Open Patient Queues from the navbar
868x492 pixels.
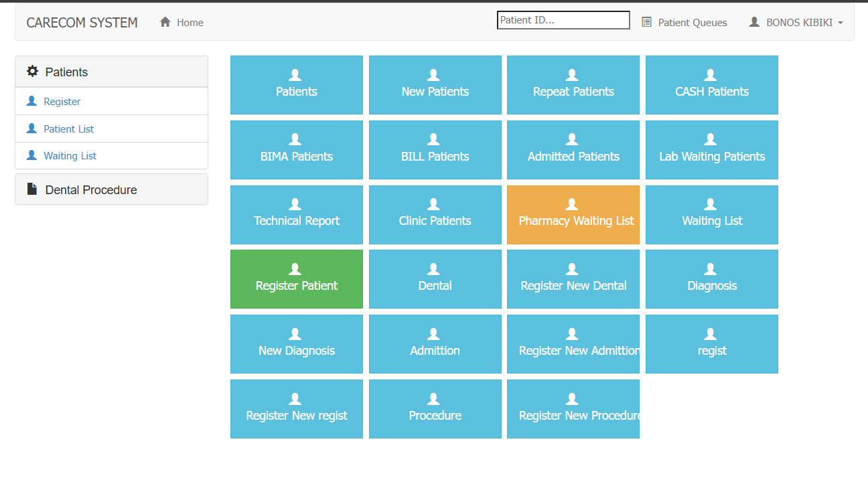point(692,22)
